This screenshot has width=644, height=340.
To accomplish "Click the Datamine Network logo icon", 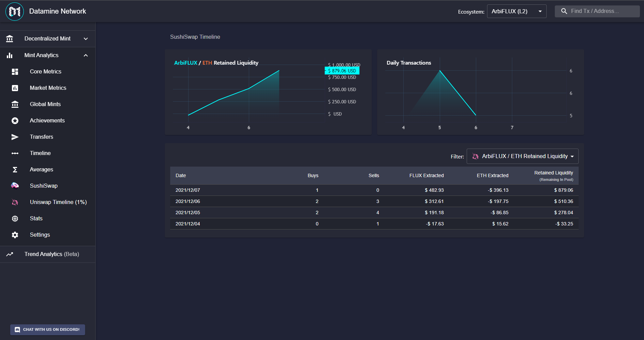I will (15, 11).
